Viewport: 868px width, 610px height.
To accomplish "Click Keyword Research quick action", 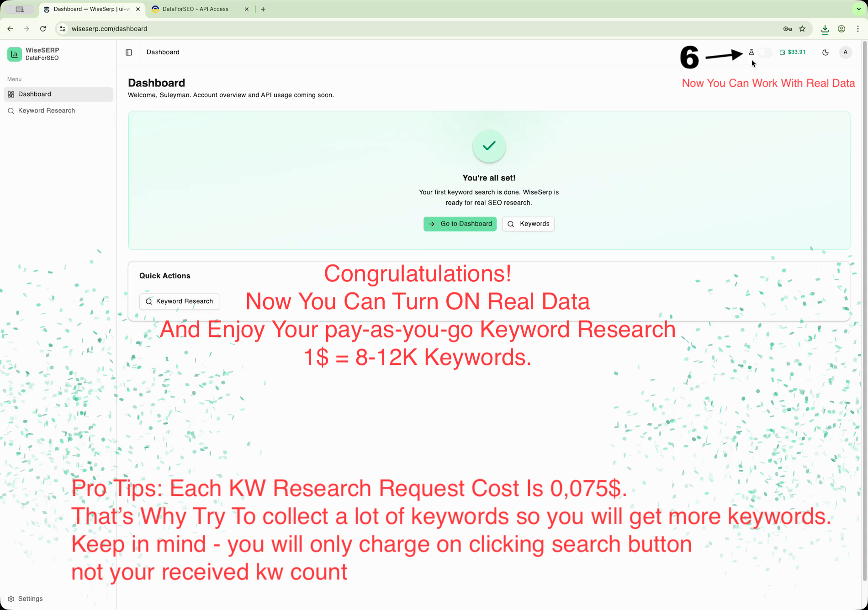I will coord(179,301).
